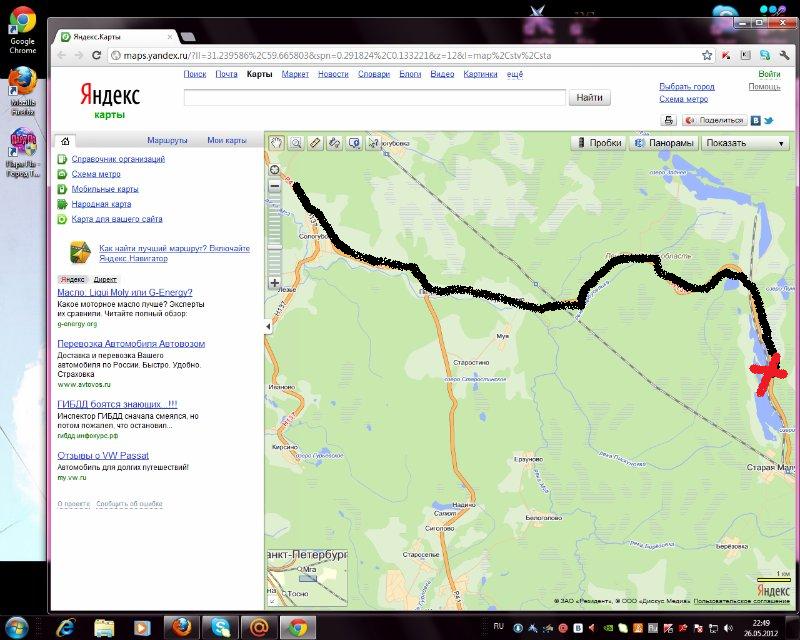Click Сообщить об ошибке link
This screenshot has height=640, width=800.
coord(129,504)
